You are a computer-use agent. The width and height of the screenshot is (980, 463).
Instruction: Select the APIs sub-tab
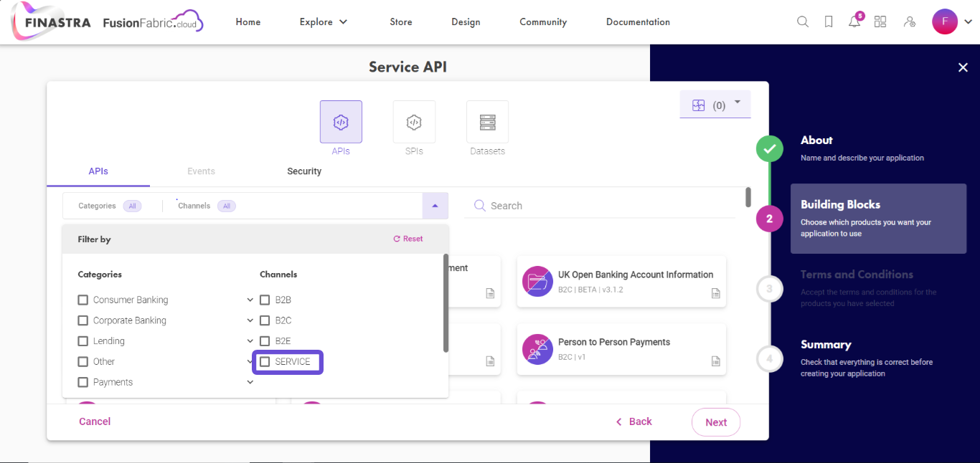[98, 171]
